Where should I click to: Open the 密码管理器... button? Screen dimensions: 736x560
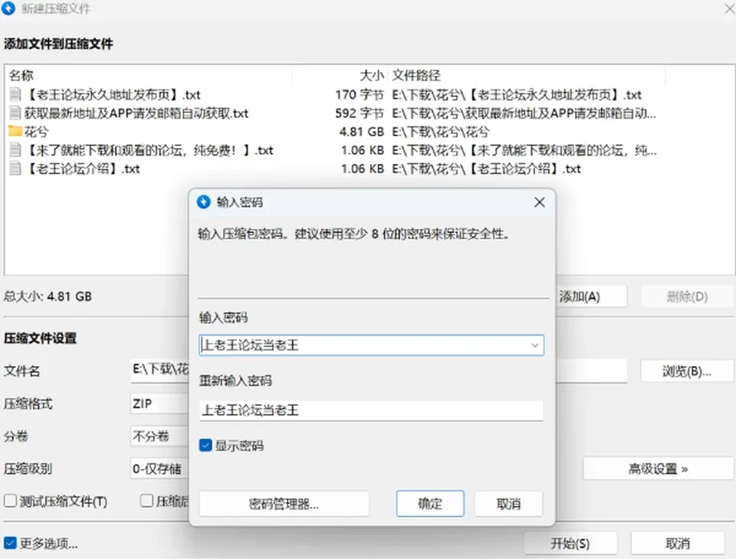point(284,504)
